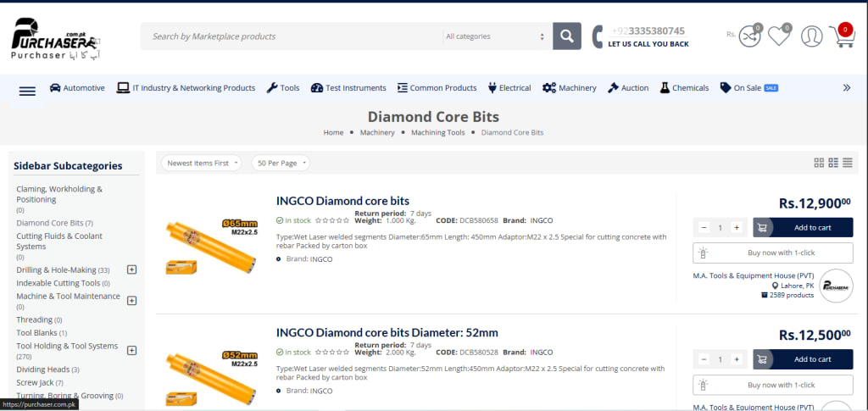Screen dimensions: 868x411
Task: Click the double-chevron more categories icon
Action: click(x=847, y=87)
